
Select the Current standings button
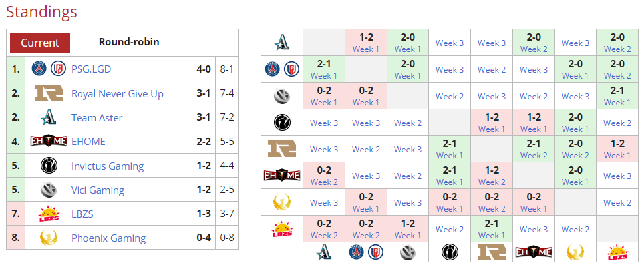pyautogui.click(x=40, y=43)
